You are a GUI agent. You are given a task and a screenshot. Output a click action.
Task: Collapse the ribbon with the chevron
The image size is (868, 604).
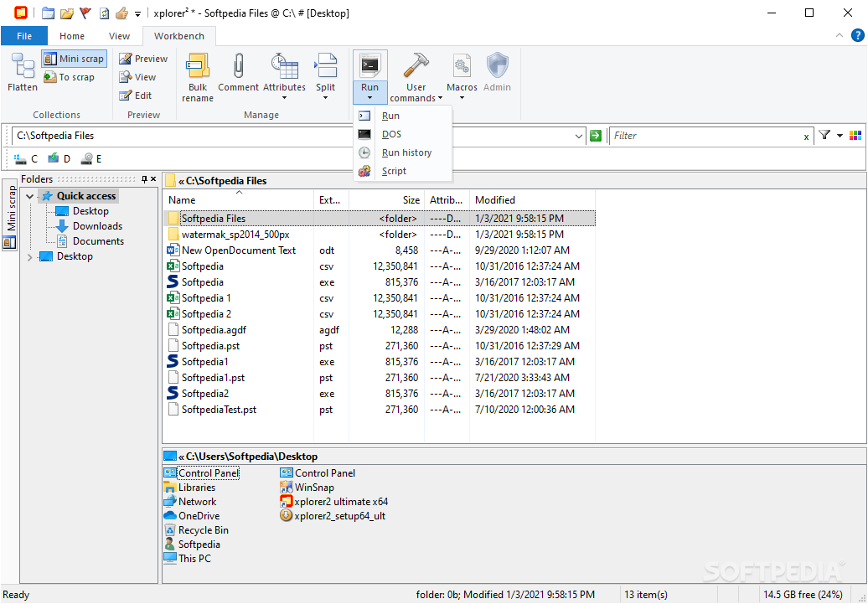[x=840, y=35]
